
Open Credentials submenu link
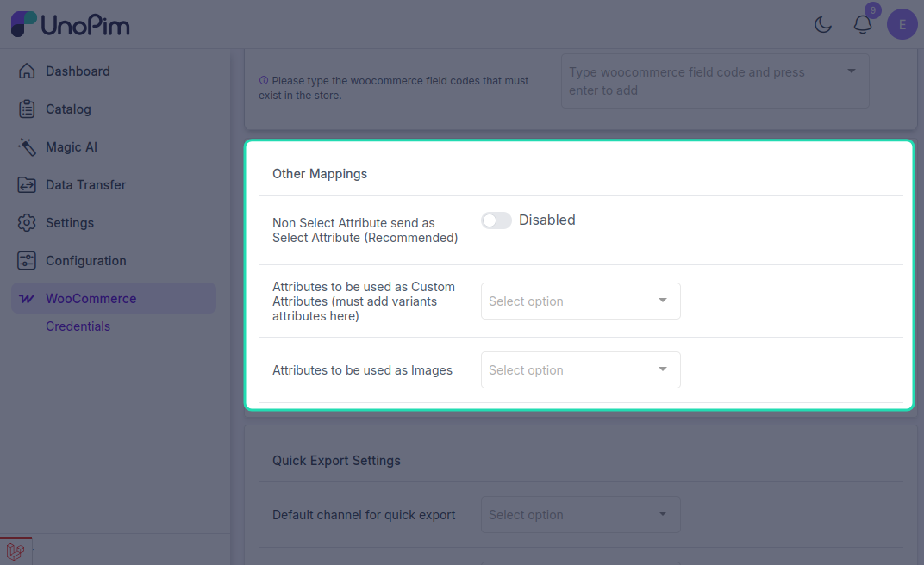[78, 326]
